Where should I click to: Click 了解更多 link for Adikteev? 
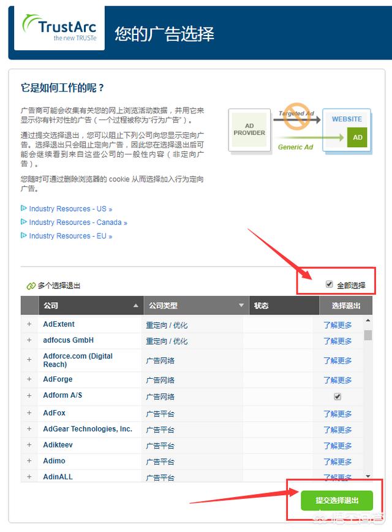coord(337,446)
